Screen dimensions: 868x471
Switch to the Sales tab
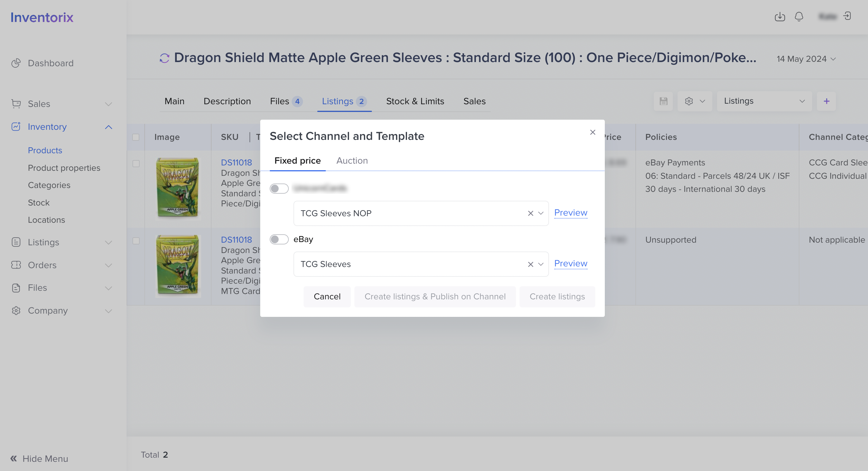pyautogui.click(x=474, y=101)
